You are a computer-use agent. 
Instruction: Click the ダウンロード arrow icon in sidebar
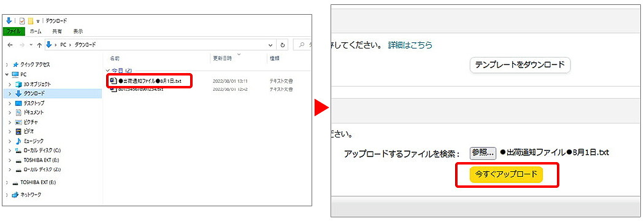coord(18,93)
